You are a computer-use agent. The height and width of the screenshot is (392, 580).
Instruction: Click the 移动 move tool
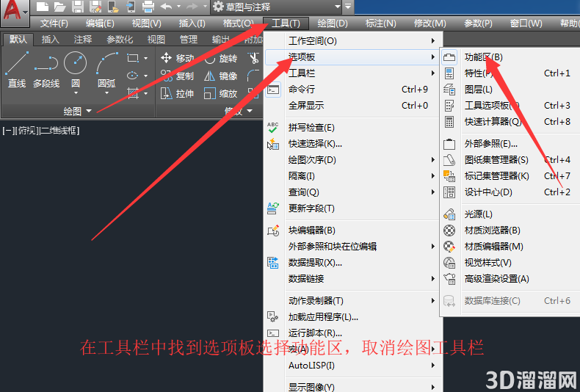178,58
